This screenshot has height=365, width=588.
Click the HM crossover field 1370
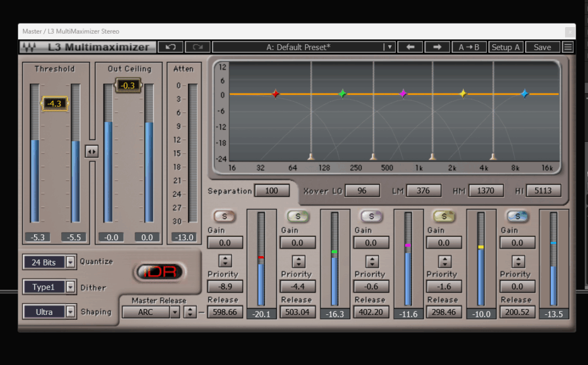click(486, 191)
